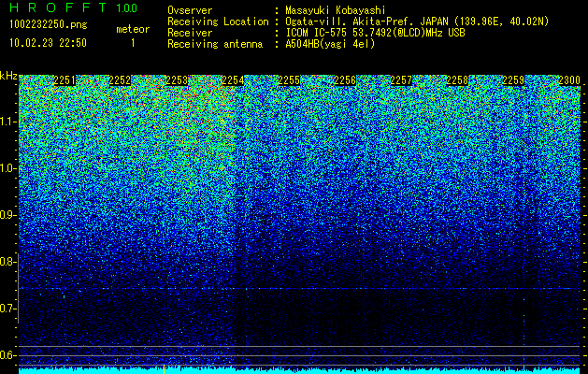This screenshot has height=374, width=588.
Task: Click the 1.1 kHz axis label
Action: (7, 122)
